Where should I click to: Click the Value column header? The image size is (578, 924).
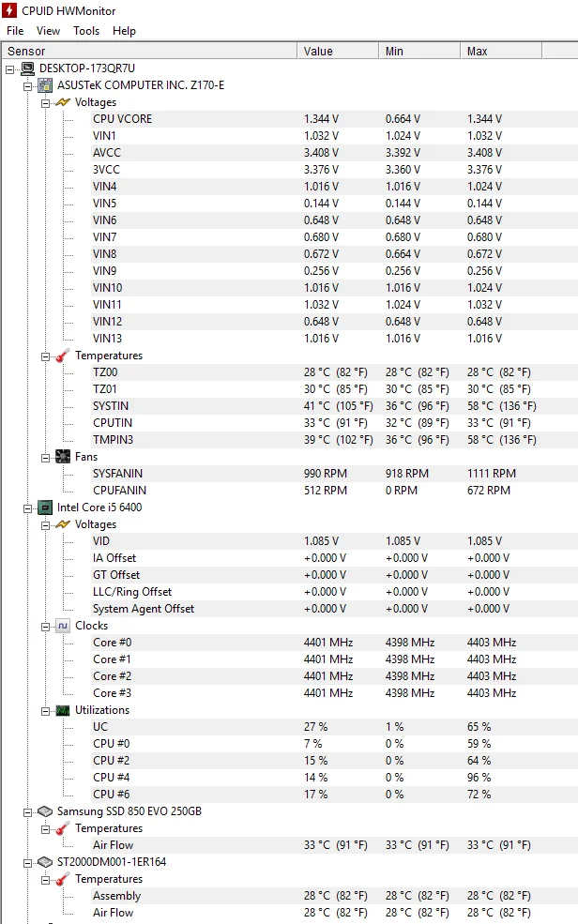(338, 52)
